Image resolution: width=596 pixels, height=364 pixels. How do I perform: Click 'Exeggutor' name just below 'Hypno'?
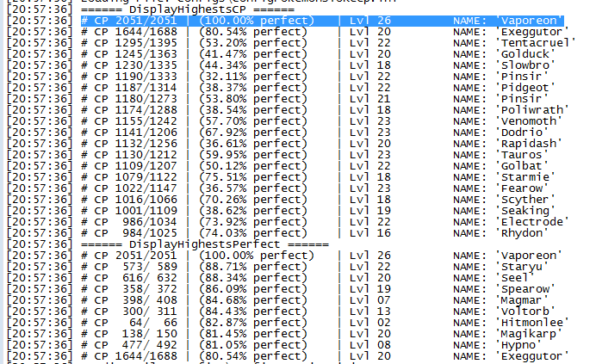(532, 357)
